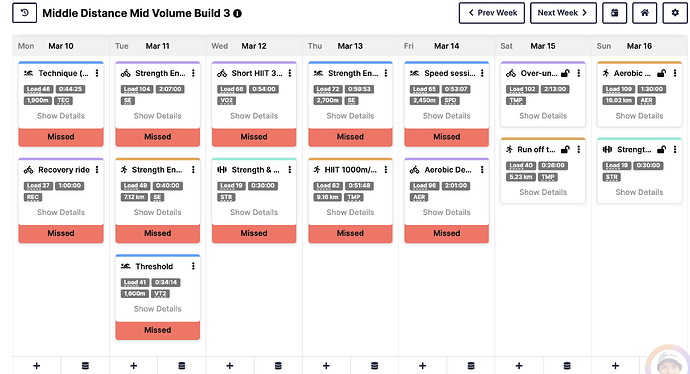Click the coach avatar in the corner
The width and height of the screenshot is (690, 374).
(670, 363)
